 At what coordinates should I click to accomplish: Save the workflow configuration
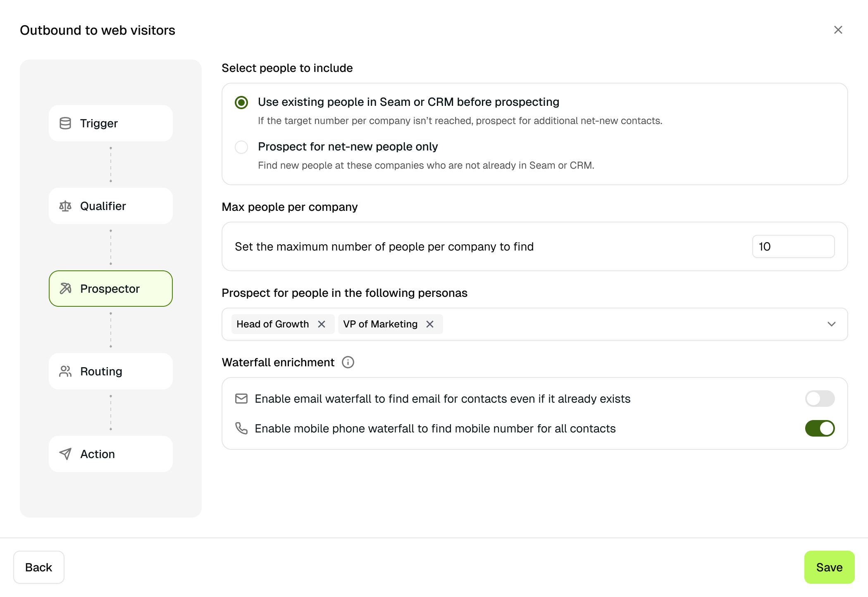[829, 567]
